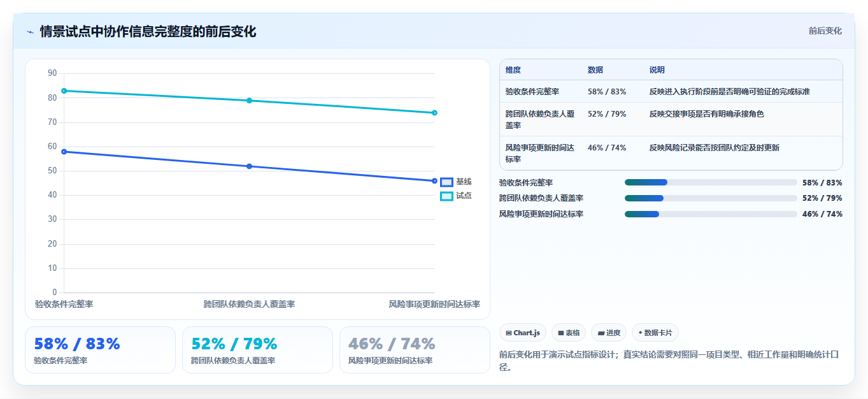Click the lightning icon beside the dashboard title

click(x=30, y=32)
